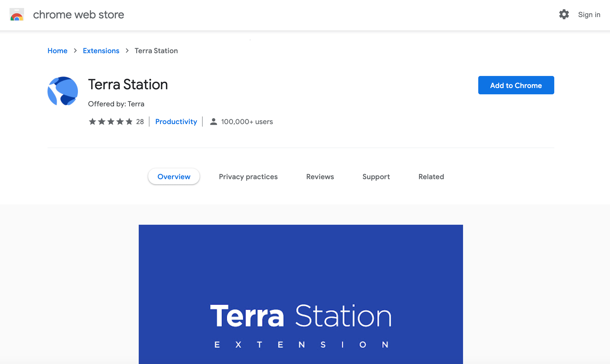The height and width of the screenshot is (364, 610).
Task: Click the chrome web store title
Action: [79, 15]
